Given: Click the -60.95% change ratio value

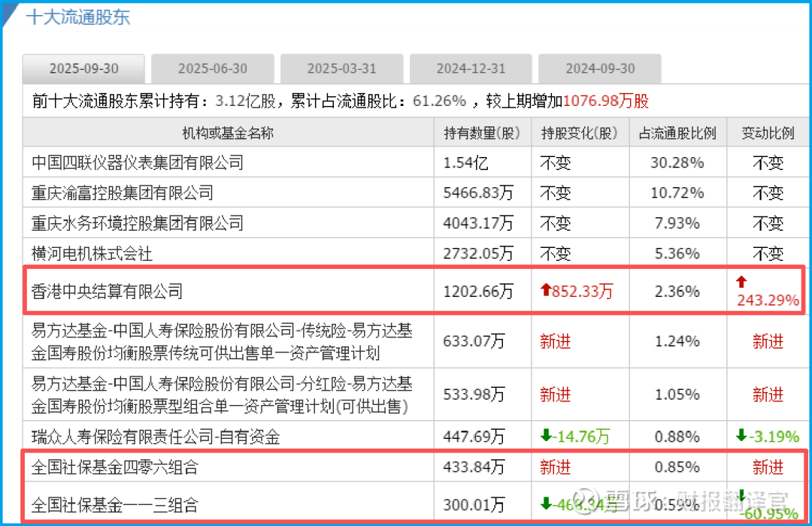Looking at the screenshot, I should click(x=769, y=513).
